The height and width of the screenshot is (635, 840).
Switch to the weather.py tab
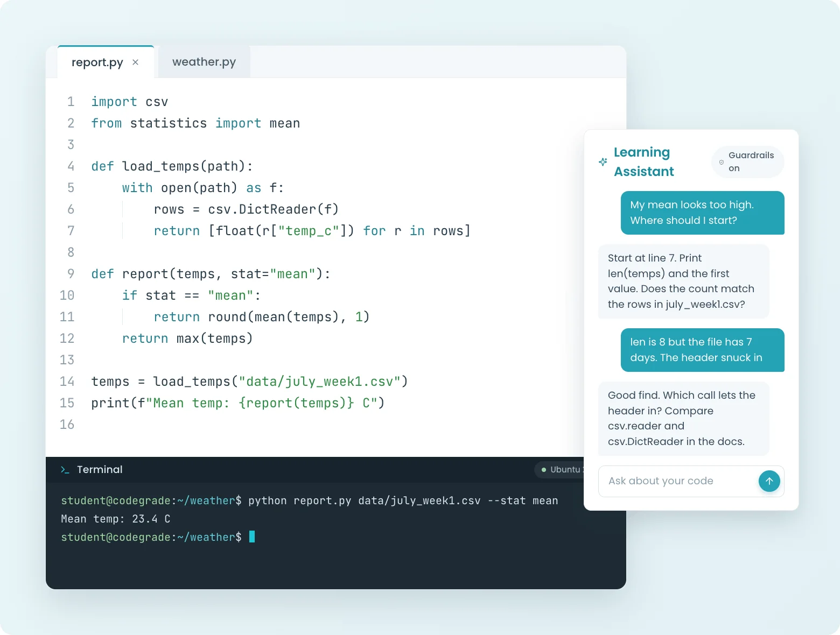tap(204, 62)
